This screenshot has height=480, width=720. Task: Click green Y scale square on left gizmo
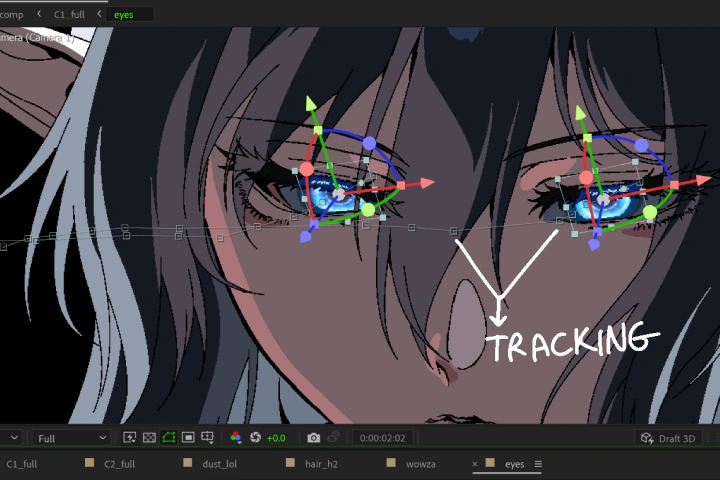[x=318, y=130]
